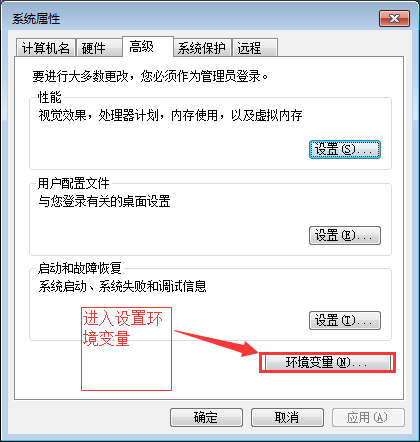
Task: Switch to the 远程 tab
Action: coord(255,48)
